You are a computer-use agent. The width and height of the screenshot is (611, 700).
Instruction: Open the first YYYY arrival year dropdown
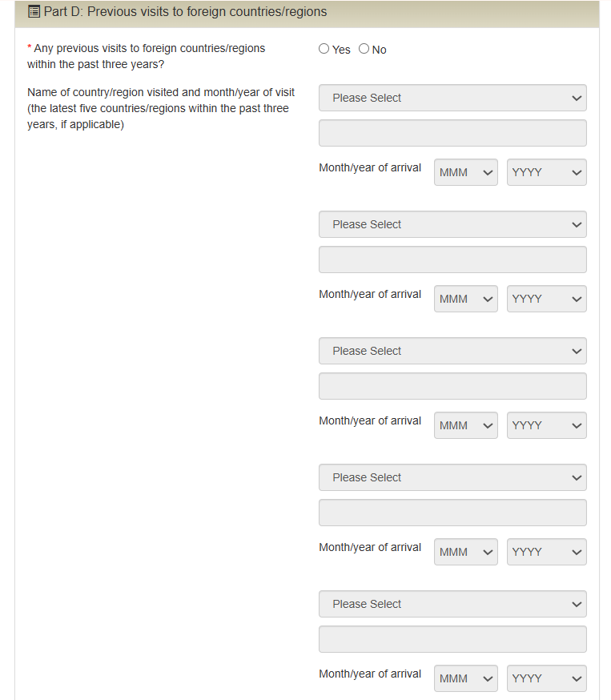547,172
